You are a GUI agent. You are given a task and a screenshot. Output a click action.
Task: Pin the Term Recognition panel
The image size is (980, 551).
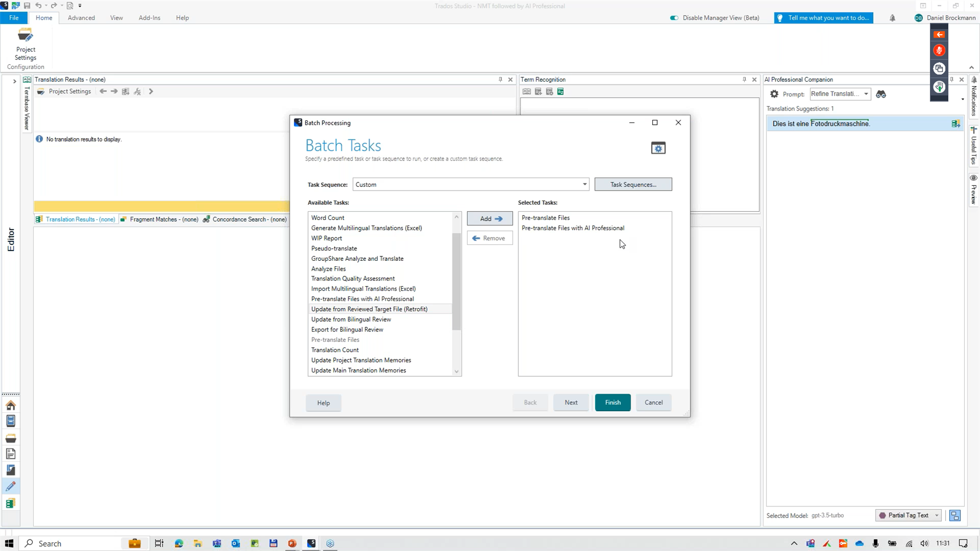click(744, 79)
